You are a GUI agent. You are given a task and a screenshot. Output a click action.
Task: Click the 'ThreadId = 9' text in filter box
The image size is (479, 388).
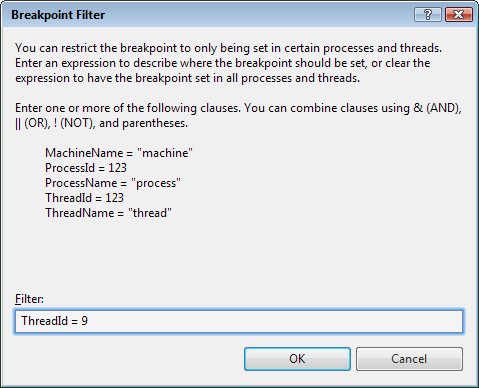click(x=55, y=321)
